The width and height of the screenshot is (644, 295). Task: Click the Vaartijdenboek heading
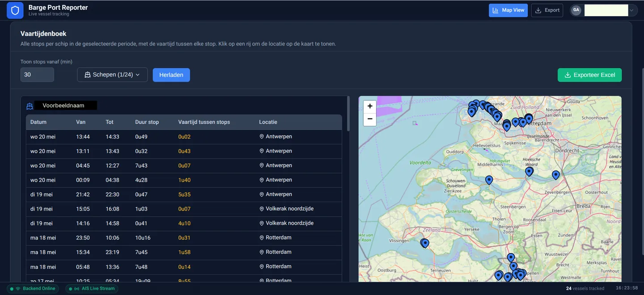(43, 34)
